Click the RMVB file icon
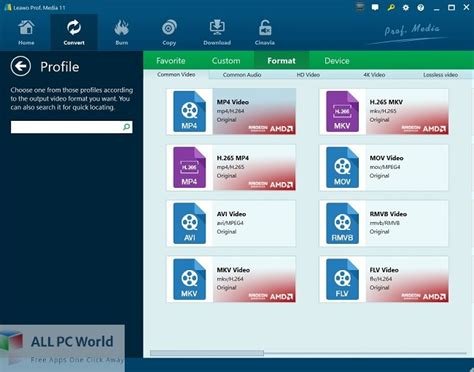The image size is (474, 372). [x=342, y=223]
